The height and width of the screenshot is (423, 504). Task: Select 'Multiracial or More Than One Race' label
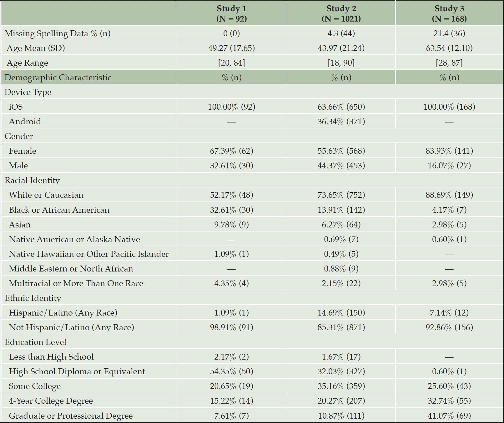click(x=76, y=283)
